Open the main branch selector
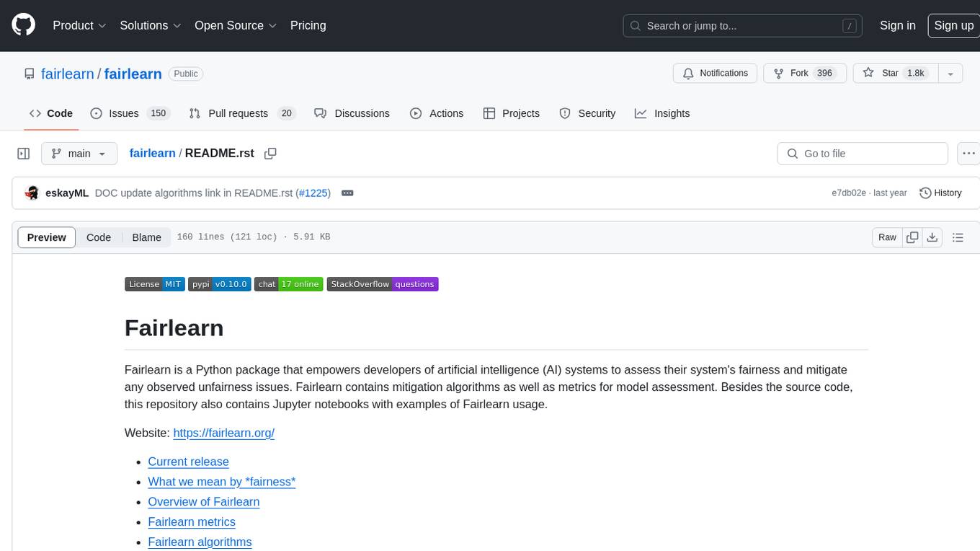Viewport: 980px width, 551px height. [79, 154]
